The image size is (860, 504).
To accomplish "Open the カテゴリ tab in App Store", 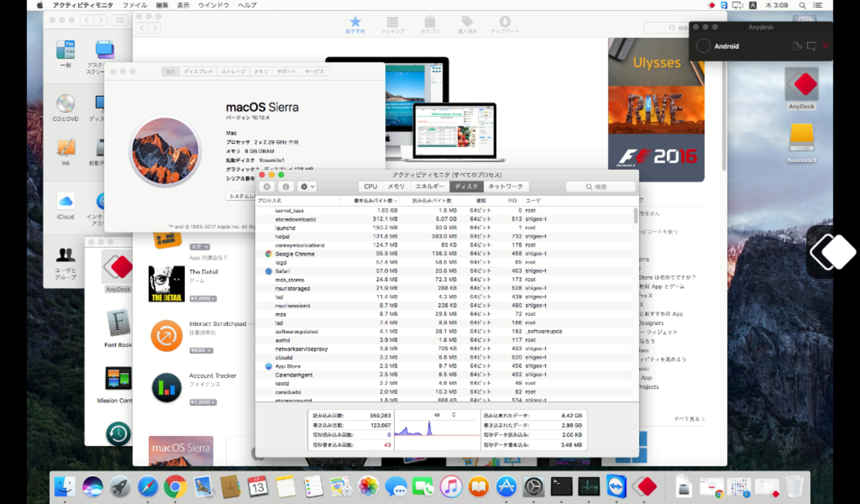I will tap(430, 25).
